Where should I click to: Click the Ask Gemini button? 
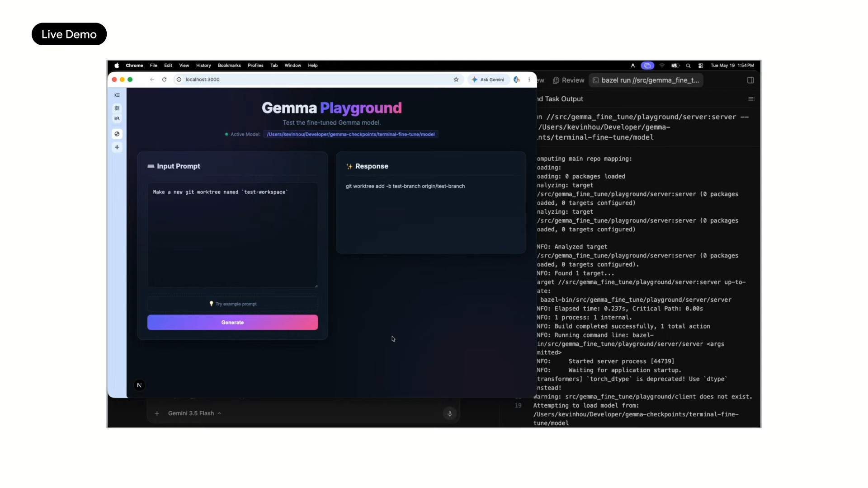(x=488, y=80)
